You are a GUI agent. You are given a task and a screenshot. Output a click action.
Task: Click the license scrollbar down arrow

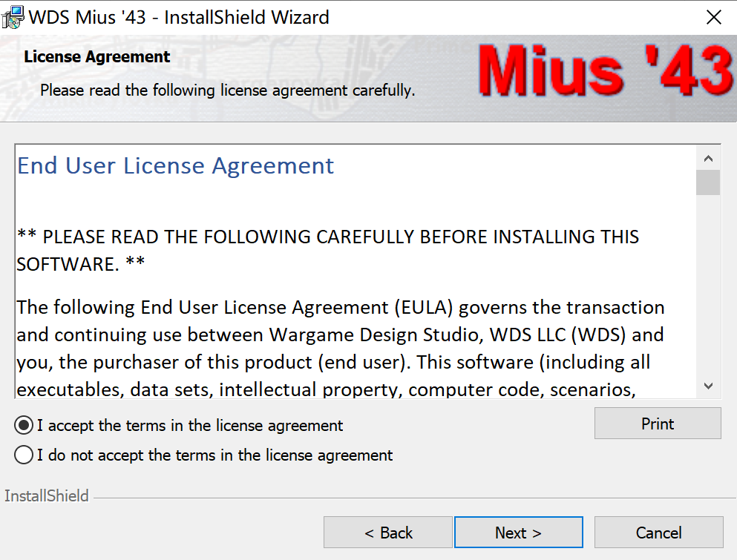(x=708, y=386)
